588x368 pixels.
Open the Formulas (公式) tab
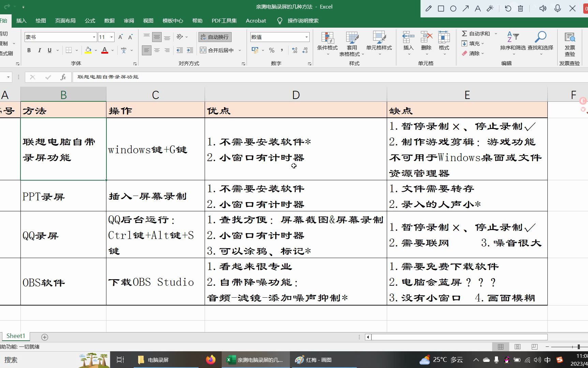90,21
